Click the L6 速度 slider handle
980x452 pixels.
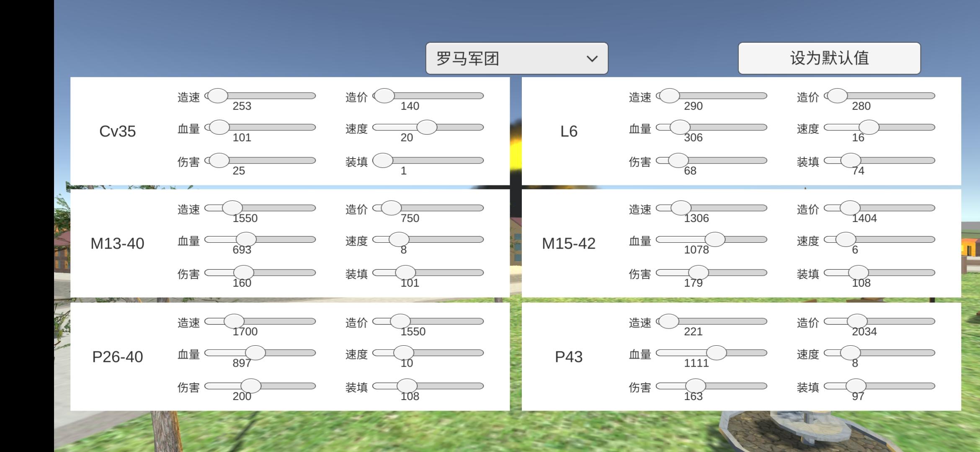tap(869, 127)
